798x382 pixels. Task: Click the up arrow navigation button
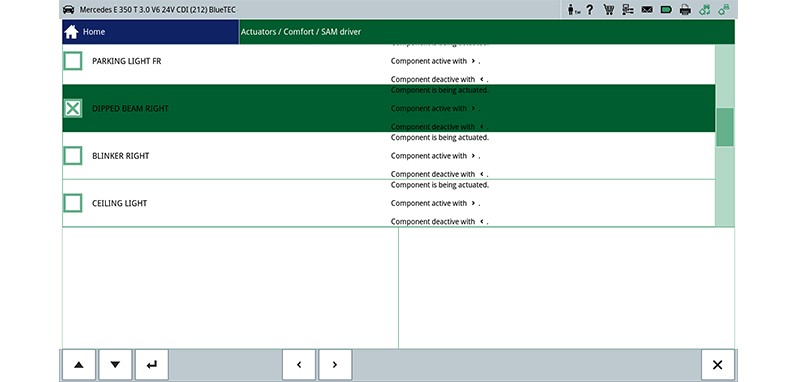pyautogui.click(x=79, y=365)
